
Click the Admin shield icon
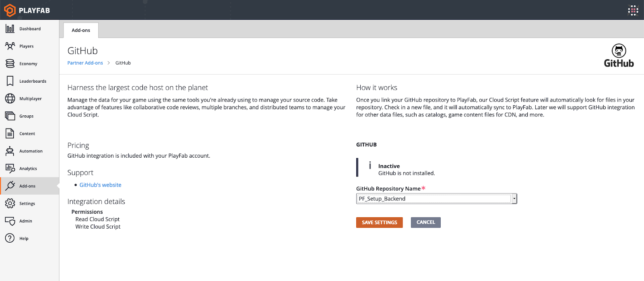click(x=10, y=221)
